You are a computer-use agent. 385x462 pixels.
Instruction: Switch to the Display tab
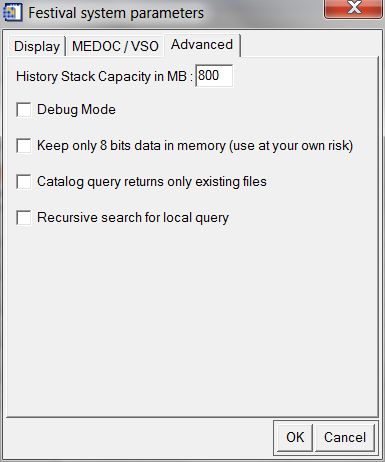pos(37,46)
